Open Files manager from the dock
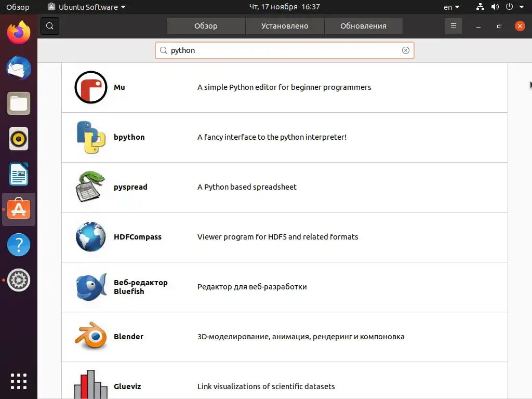 pos(19,103)
